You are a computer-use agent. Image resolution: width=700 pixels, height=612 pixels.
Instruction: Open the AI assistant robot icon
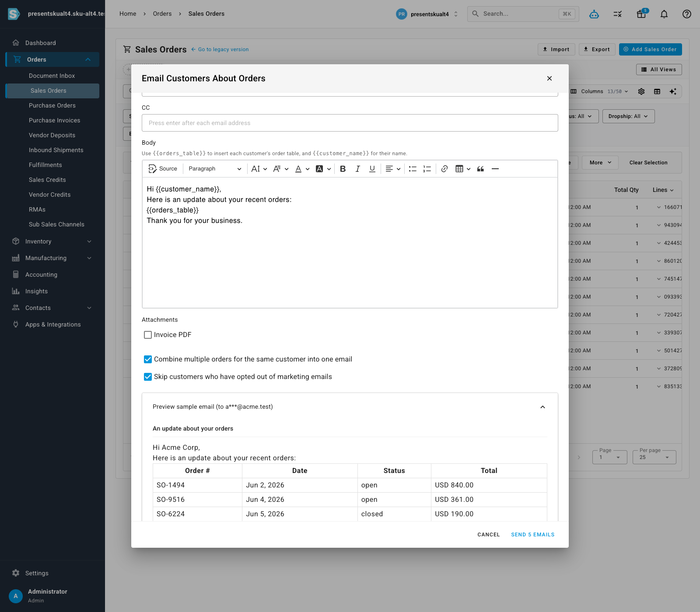point(594,14)
